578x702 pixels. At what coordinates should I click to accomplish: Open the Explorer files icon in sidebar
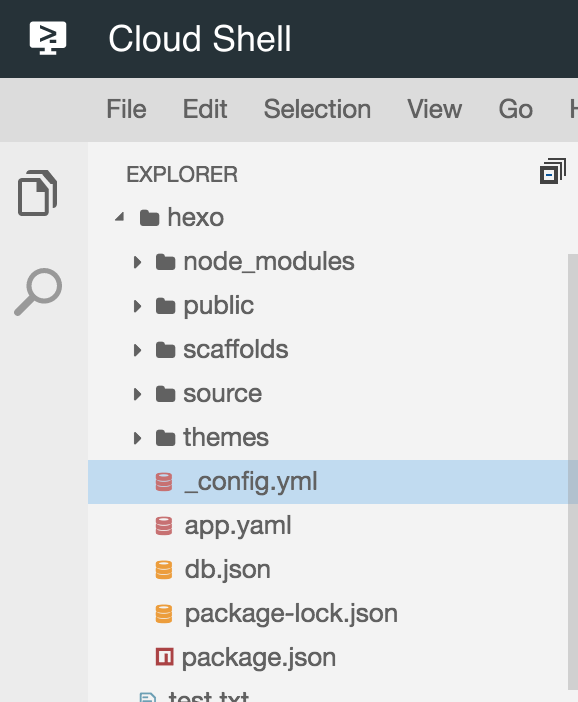[38, 193]
